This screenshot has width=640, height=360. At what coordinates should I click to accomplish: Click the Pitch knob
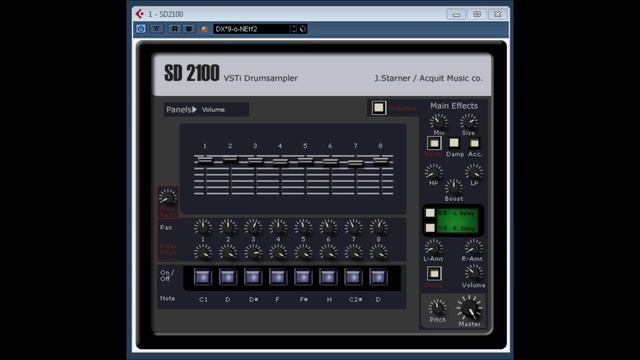click(x=438, y=307)
